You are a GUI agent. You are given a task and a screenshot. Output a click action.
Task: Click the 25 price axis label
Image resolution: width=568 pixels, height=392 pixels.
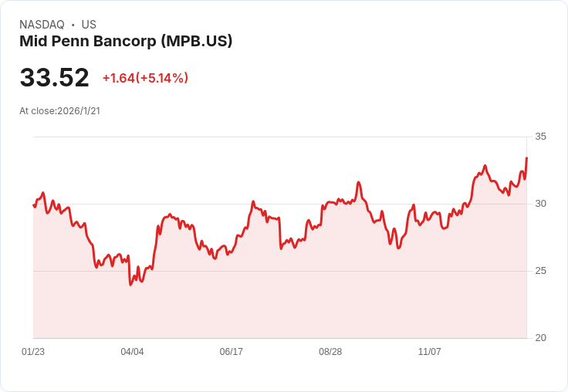coord(540,271)
